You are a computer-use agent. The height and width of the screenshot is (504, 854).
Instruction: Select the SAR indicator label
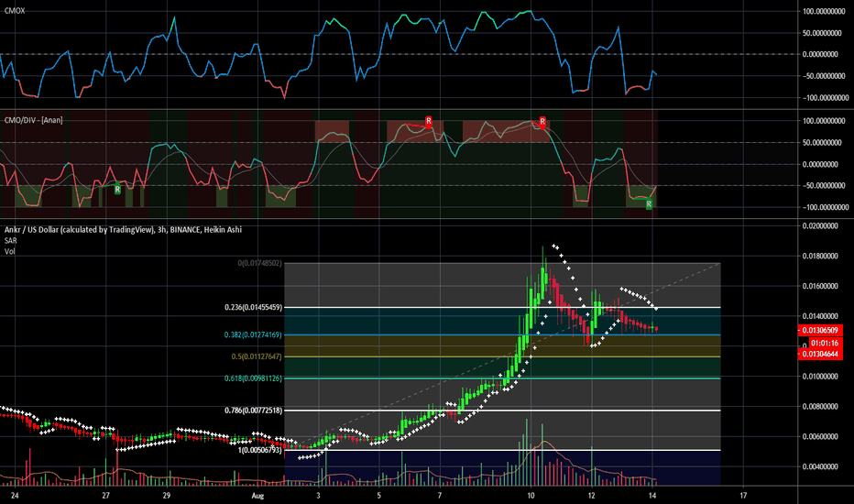(x=10, y=240)
